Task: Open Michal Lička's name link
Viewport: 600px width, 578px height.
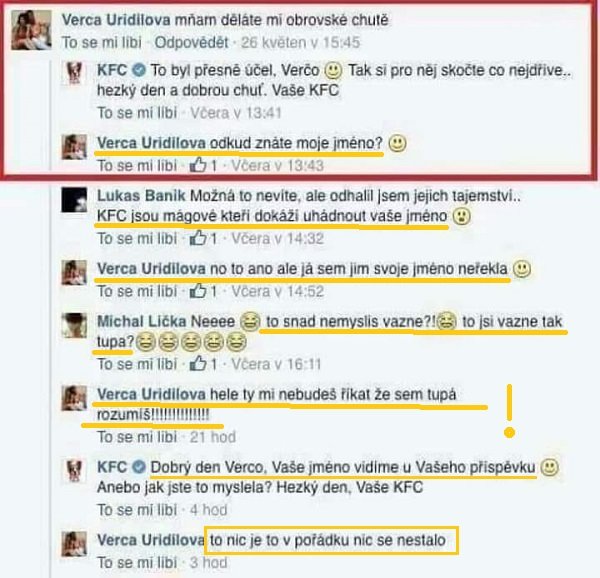Action: tap(166, 321)
